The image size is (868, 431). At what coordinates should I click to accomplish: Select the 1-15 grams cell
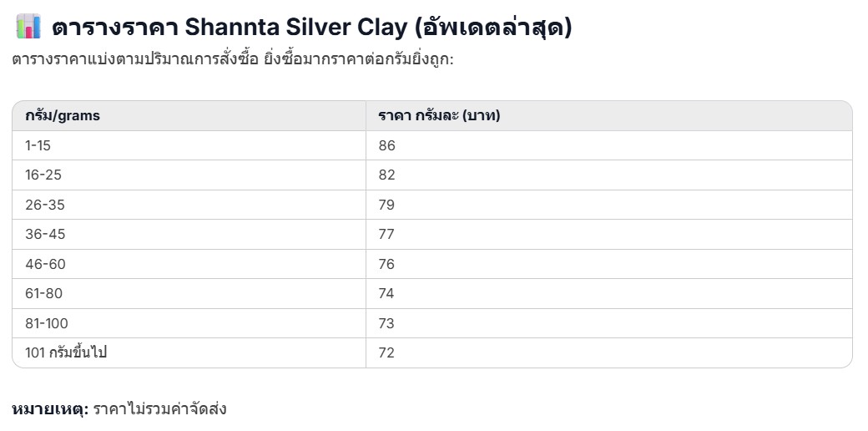[38, 145]
